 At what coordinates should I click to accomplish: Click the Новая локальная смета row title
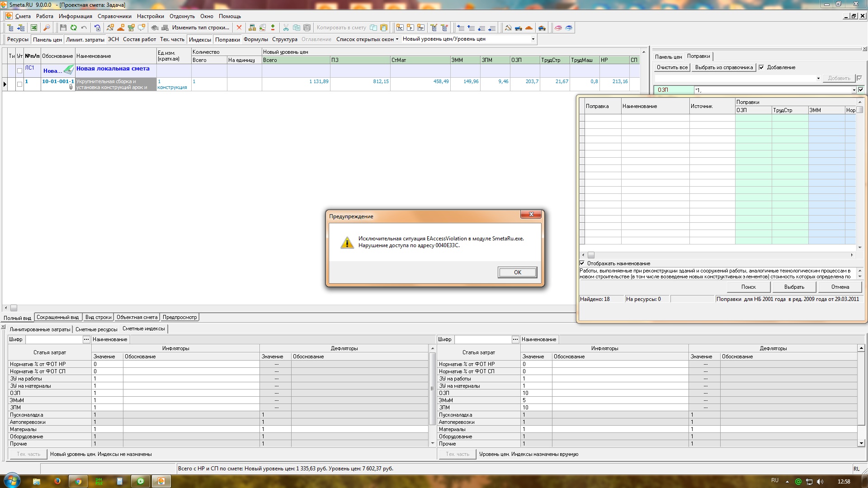point(113,69)
